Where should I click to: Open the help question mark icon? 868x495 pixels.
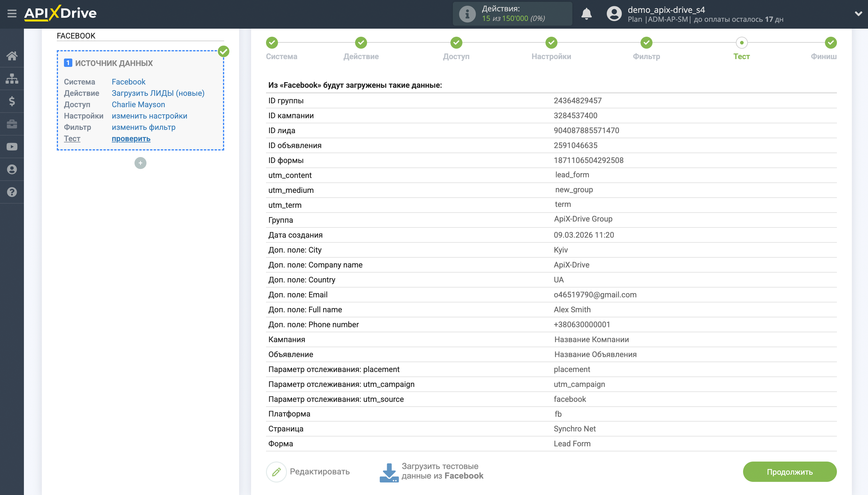pos(12,192)
